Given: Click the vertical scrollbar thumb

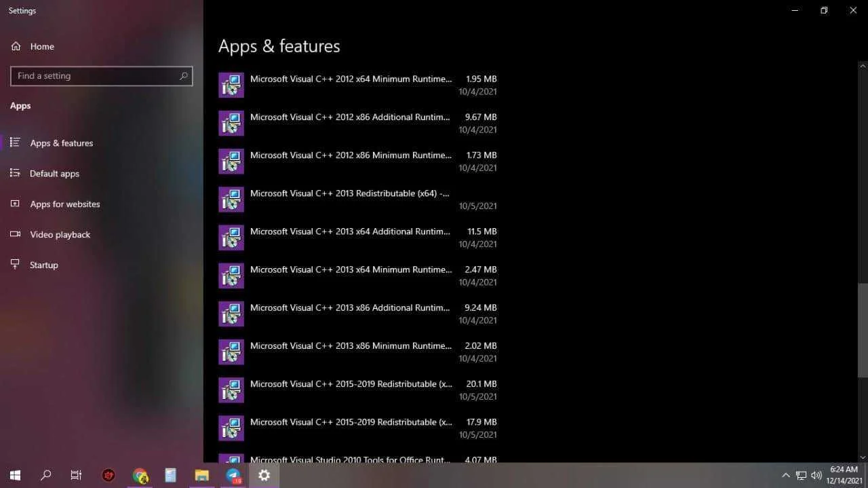Looking at the screenshot, I should point(863,330).
